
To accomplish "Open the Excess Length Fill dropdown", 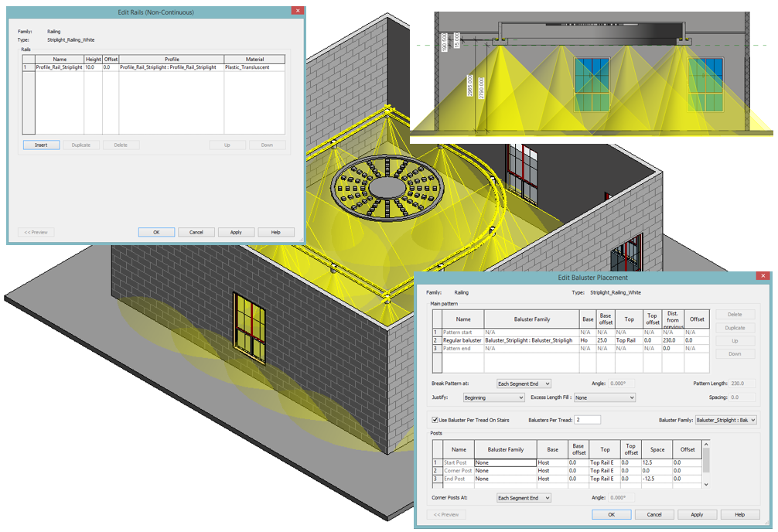I will click(605, 397).
